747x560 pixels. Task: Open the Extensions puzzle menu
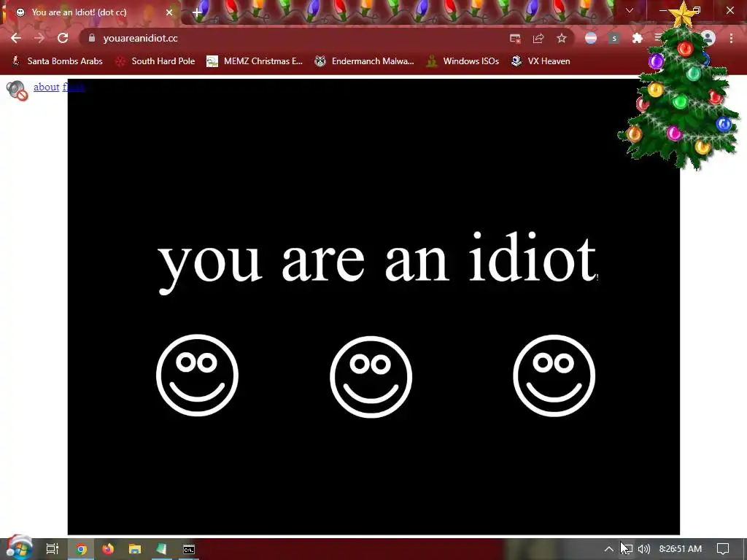(638, 39)
